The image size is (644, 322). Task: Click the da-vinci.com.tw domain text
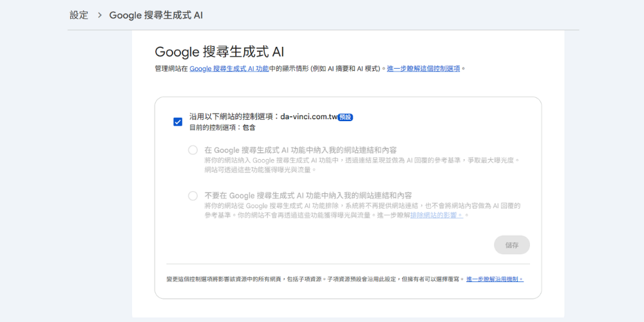pyautogui.click(x=309, y=117)
